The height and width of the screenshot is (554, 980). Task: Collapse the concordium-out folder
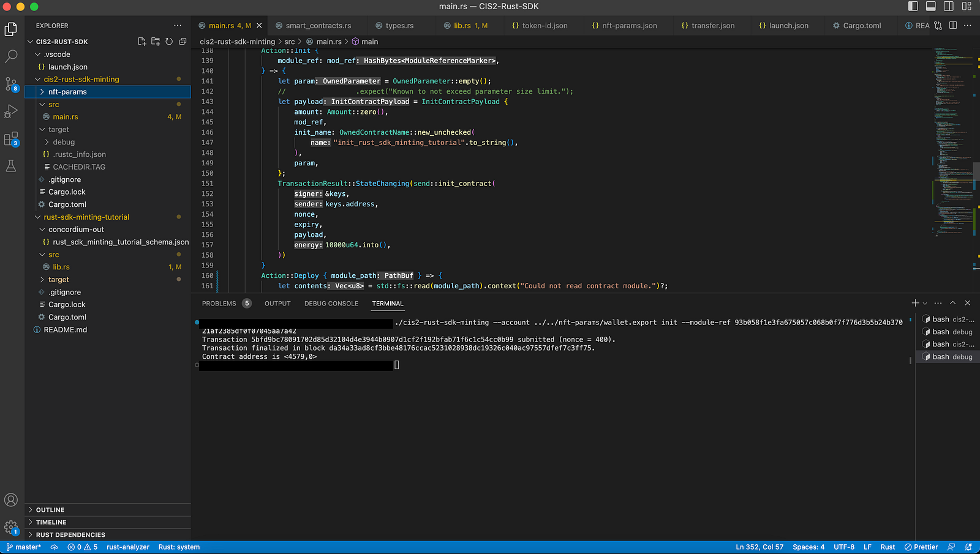click(x=107, y=230)
